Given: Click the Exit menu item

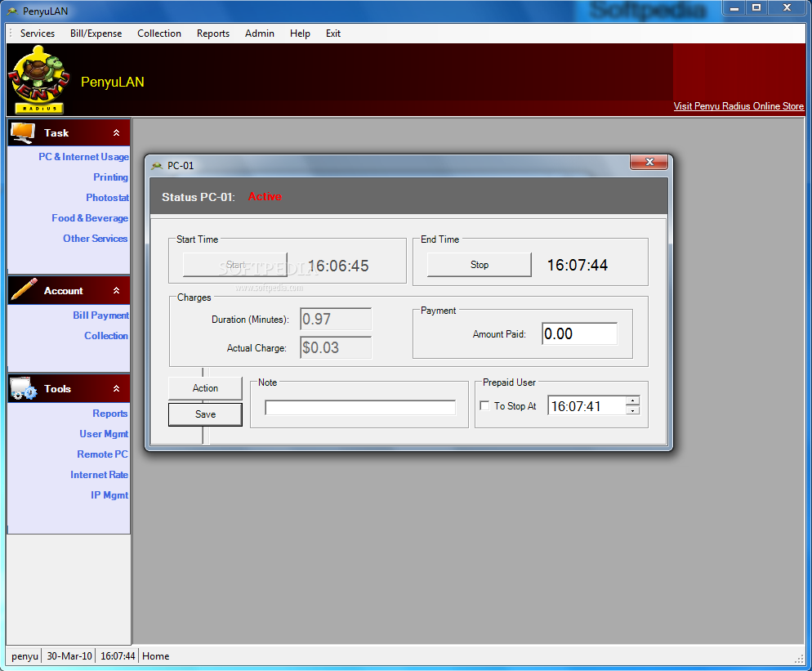Looking at the screenshot, I should click(x=333, y=34).
